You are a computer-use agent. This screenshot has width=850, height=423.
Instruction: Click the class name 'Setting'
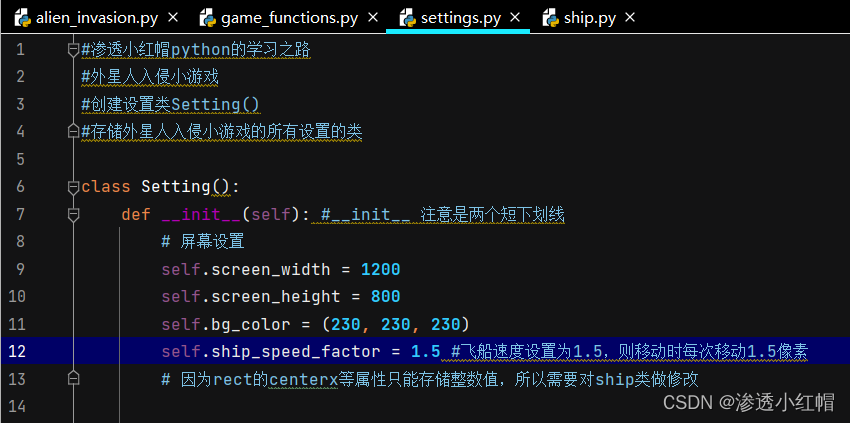pos(176,187)
